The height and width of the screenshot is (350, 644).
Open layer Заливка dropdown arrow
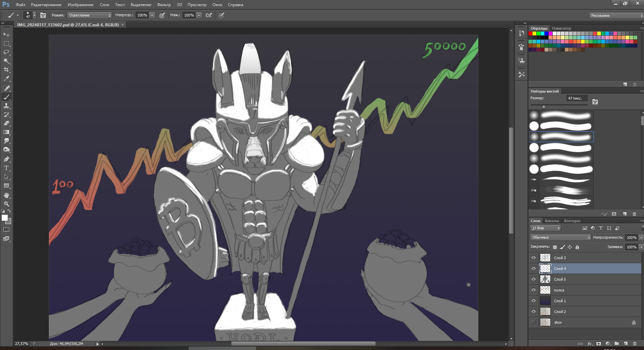(x=641, y=247)
